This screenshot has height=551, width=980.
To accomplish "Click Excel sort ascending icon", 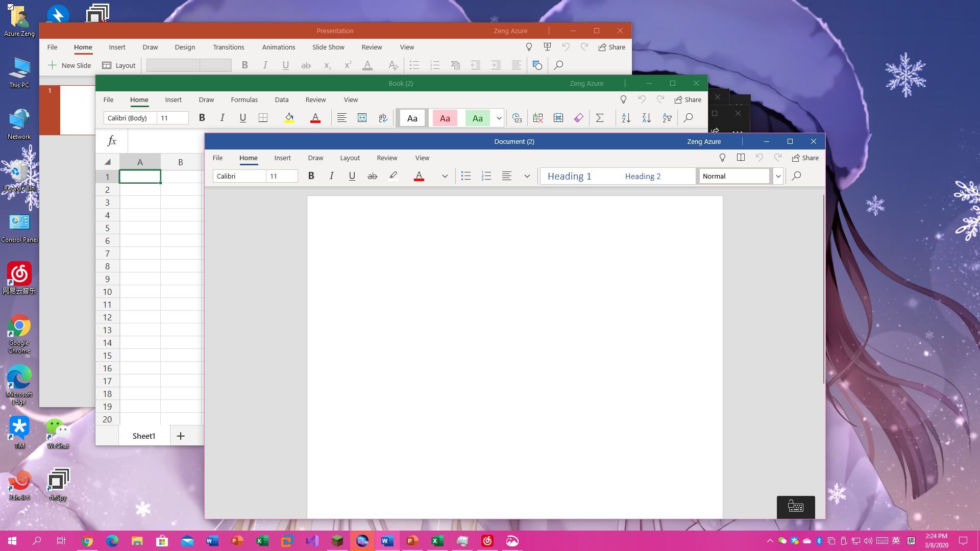I will click(x=626, y=118).
